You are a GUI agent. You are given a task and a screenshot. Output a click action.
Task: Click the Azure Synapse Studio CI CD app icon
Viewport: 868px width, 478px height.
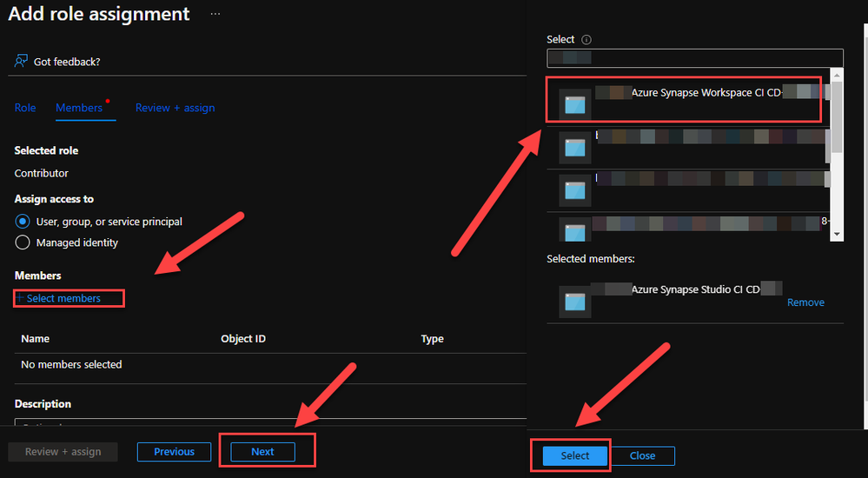tap(574, 302)
